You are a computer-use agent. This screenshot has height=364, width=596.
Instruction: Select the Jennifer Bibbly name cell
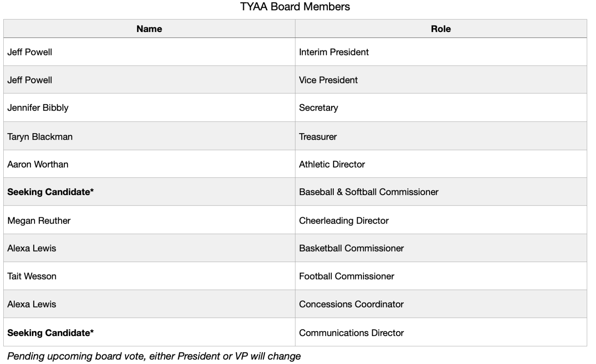(38, 108)
